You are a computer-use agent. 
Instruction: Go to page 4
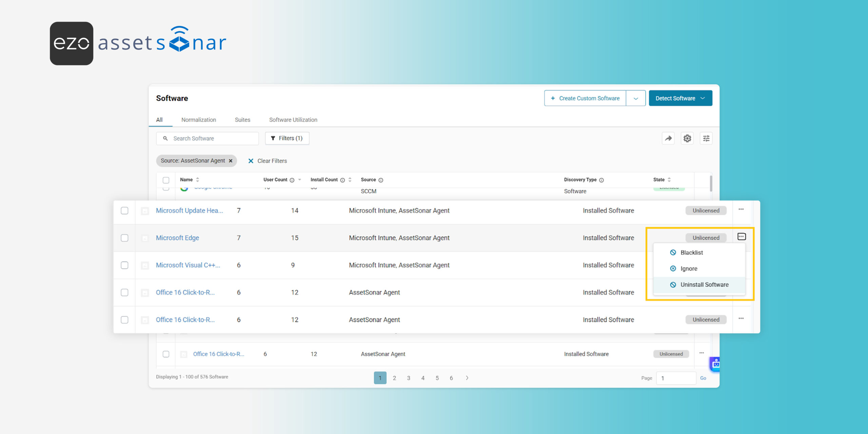tap(423, 378)
